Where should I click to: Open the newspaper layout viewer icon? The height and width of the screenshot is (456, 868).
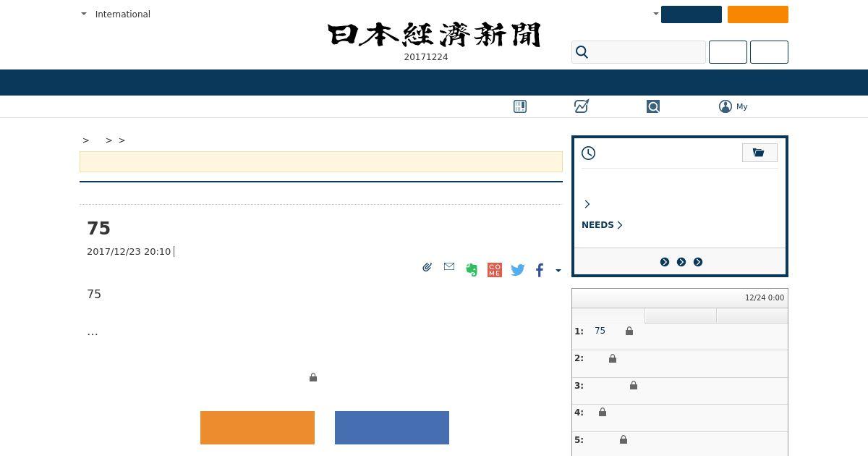click(520, 106)
